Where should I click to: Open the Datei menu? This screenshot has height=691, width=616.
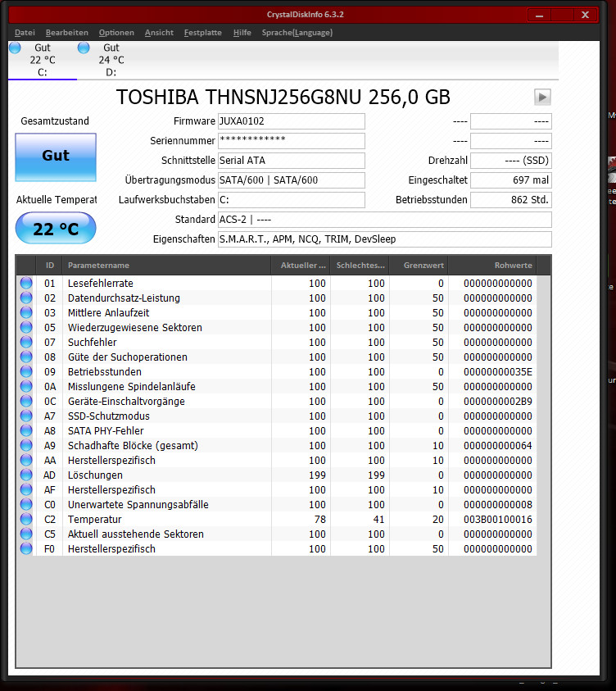coord(25,33)
